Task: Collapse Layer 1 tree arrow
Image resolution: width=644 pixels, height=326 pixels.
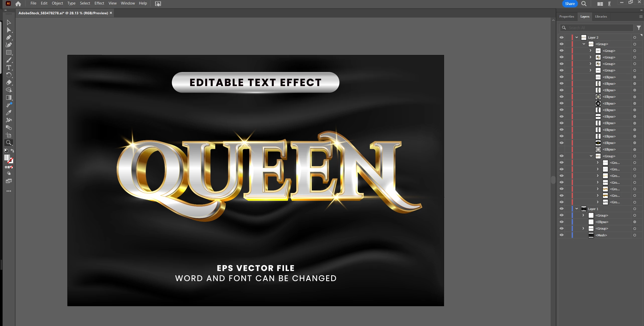Action: pos(577,209)
